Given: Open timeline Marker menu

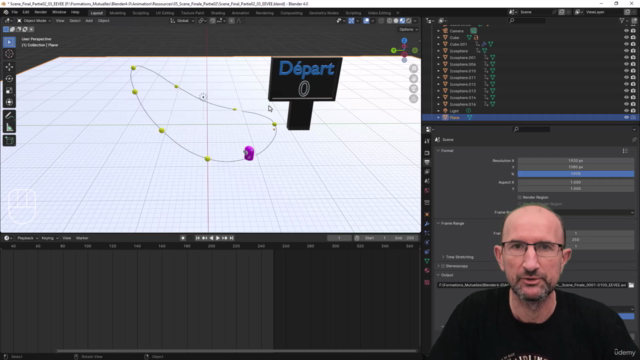Looking at the screenshot, I should (82, 238).
